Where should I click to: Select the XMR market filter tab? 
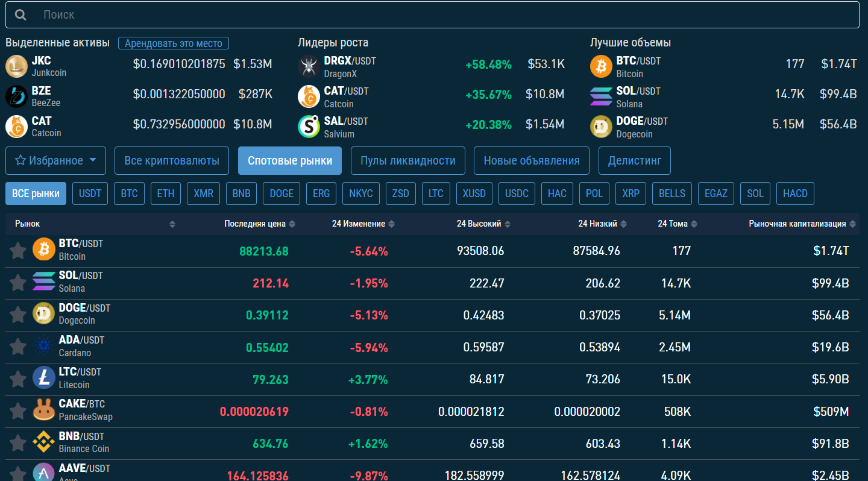203,193
